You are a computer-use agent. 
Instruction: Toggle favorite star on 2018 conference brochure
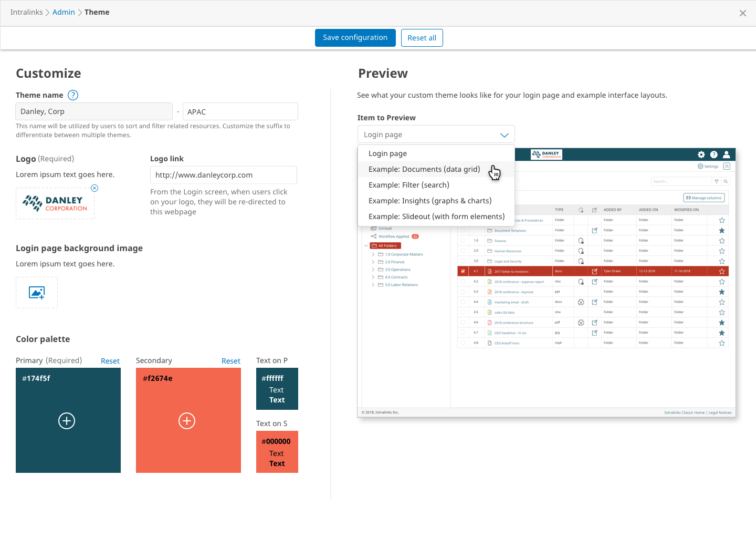pos(722,323)
